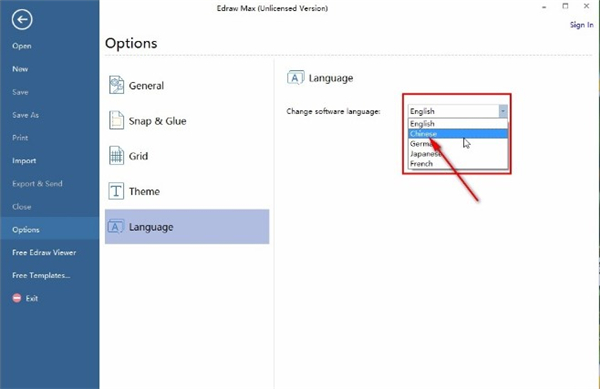Go to the Grid options category
The width and height of the screenshot is (600, 389).
(187, 156)
